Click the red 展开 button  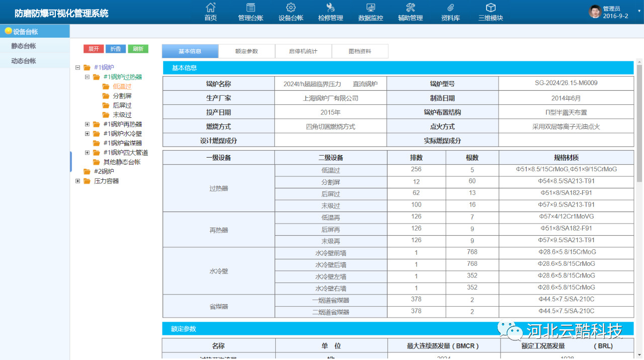[94, 49]
